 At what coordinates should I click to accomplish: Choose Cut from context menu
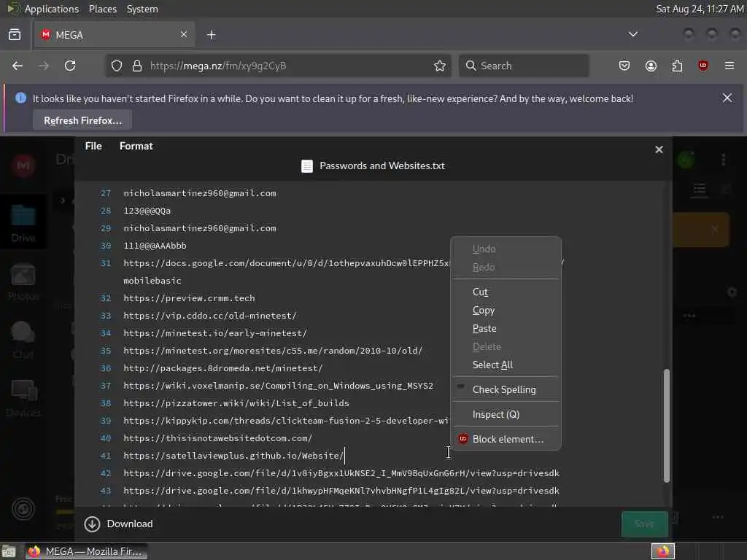[506, 292]
